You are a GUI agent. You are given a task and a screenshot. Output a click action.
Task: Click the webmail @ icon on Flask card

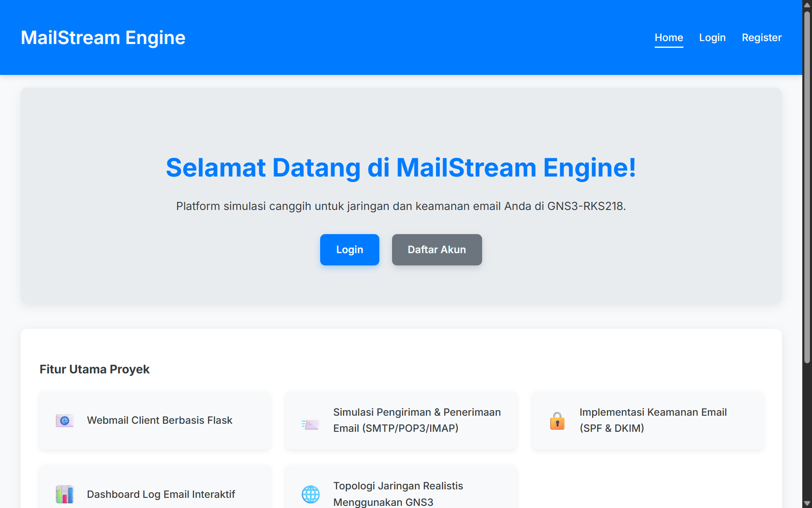[x=64, y=420]
